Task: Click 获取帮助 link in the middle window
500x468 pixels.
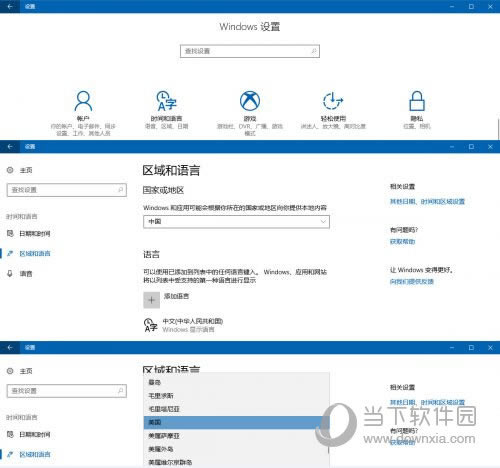Action: [x=402, y=241]
